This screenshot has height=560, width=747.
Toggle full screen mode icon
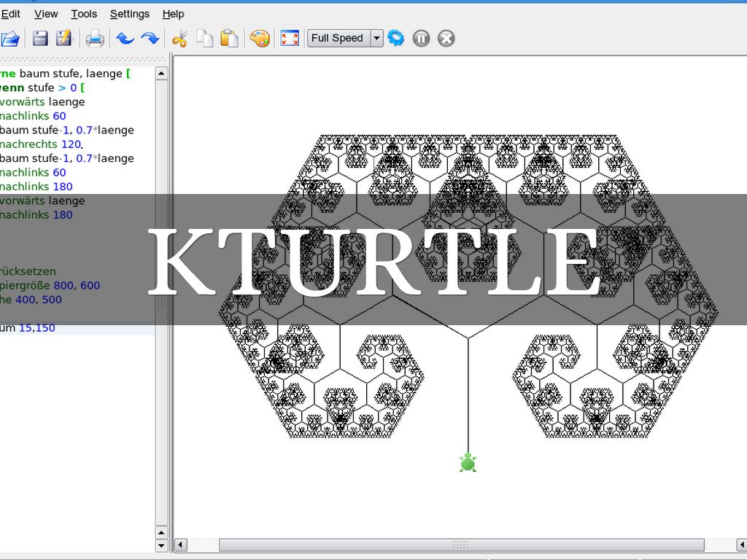coord(290,39)
